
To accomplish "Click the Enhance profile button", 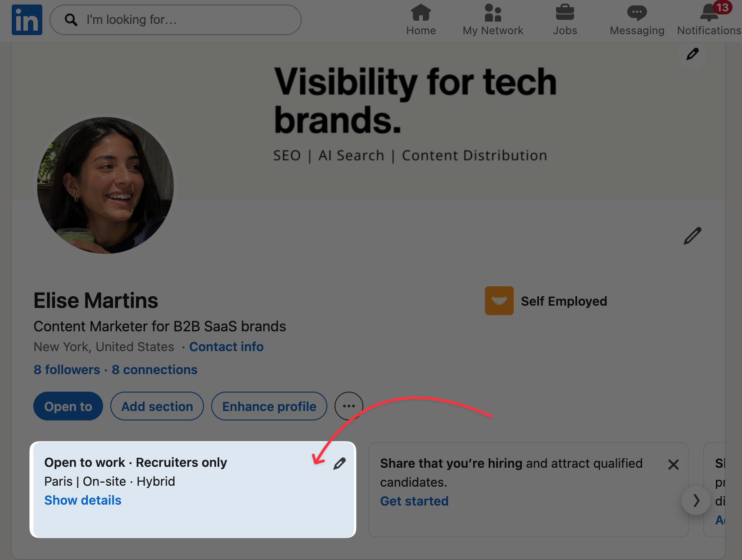I will tap(269, 406).
